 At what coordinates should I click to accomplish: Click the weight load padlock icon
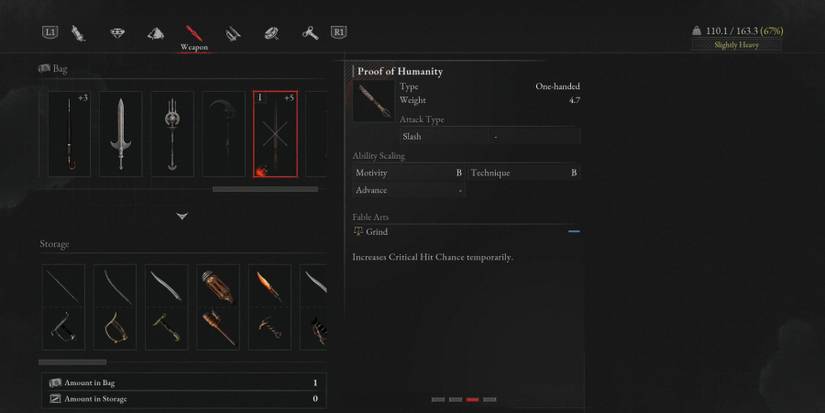point(697,31)
